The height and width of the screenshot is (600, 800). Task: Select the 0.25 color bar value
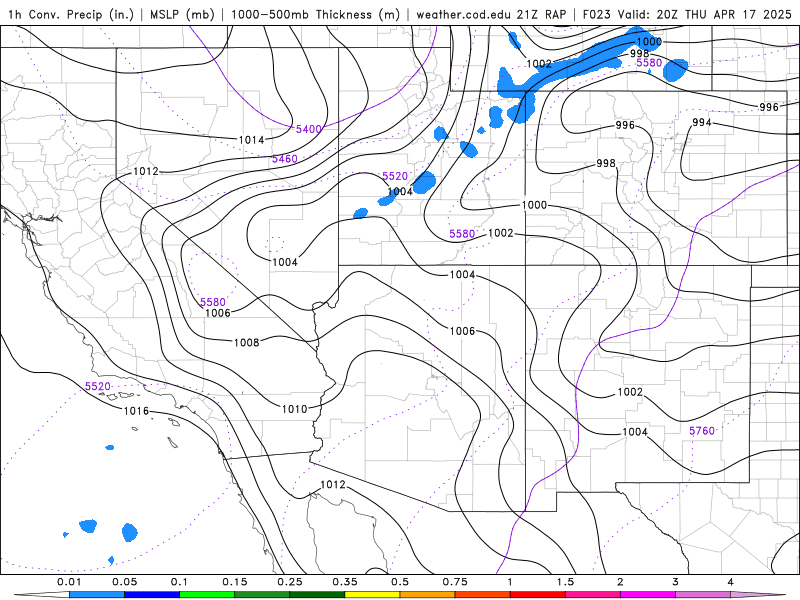(290, 582)
